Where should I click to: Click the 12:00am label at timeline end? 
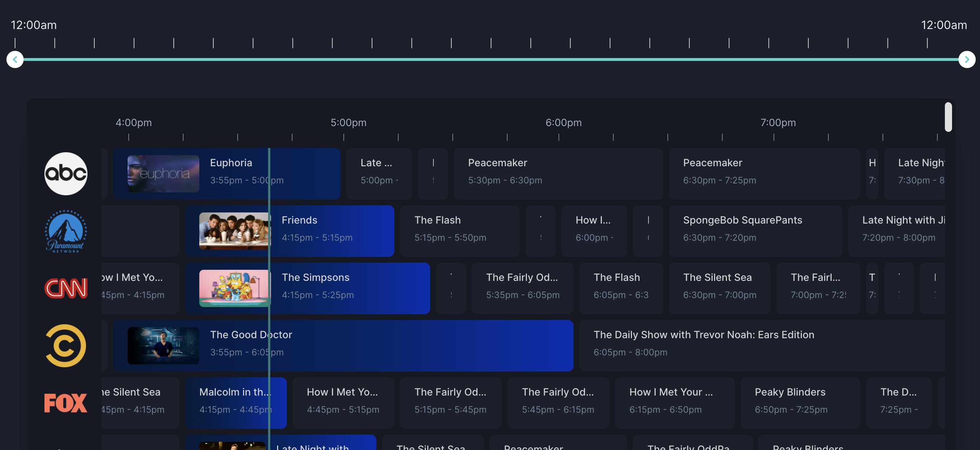944,25
